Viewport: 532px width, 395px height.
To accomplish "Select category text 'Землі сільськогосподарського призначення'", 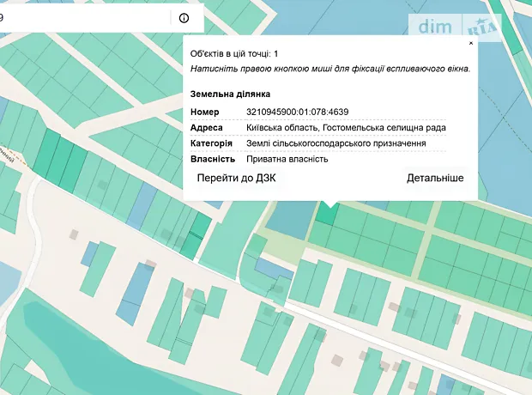I will (x=336, y=143).
